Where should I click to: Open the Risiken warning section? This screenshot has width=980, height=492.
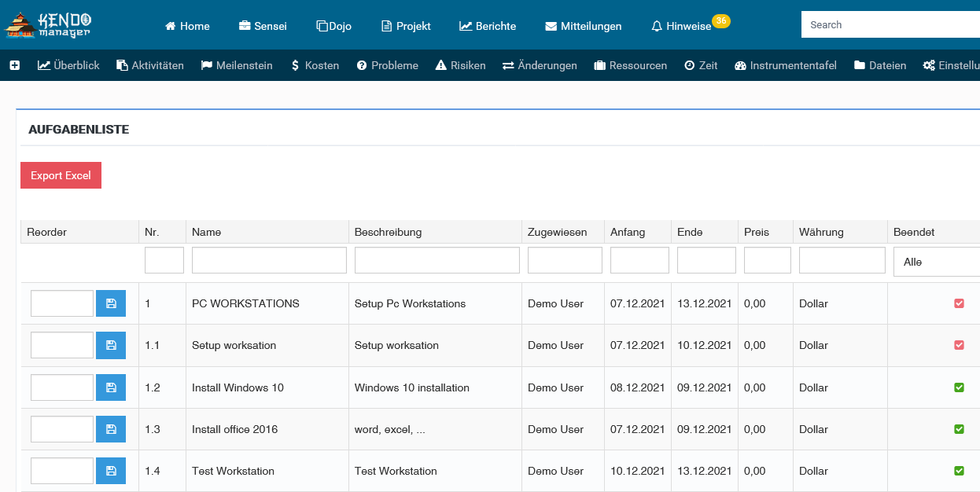(x=460, y=65)
